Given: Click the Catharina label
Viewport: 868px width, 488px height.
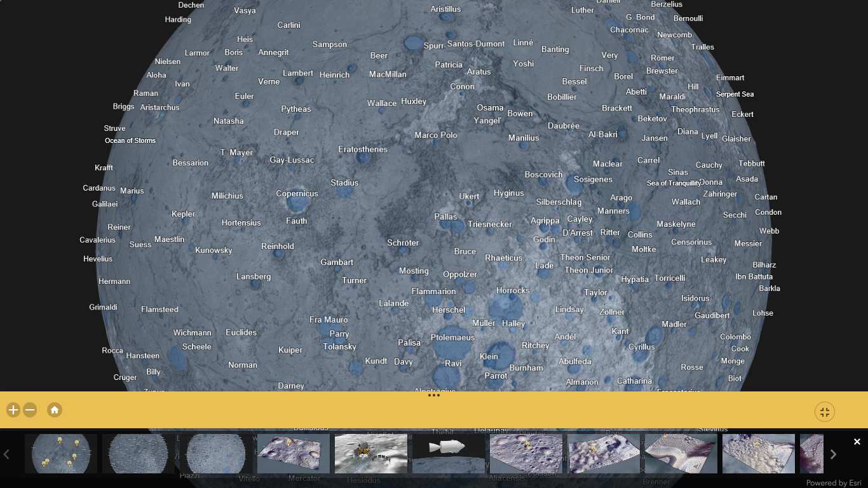Looking at the screenshot, I should [635, 381].
